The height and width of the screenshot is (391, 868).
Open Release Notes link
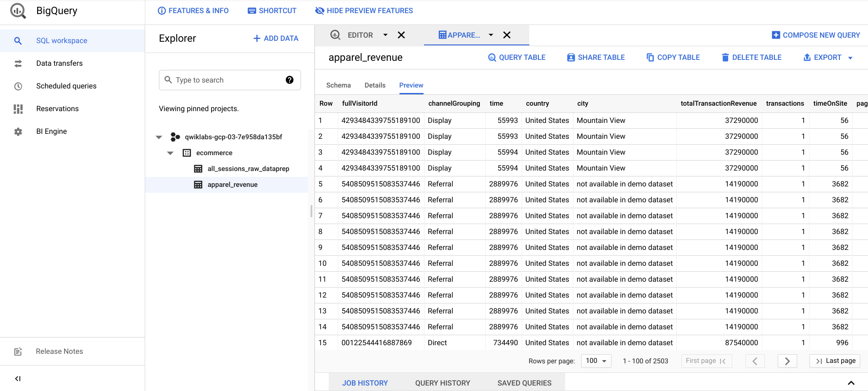point(59,352)
